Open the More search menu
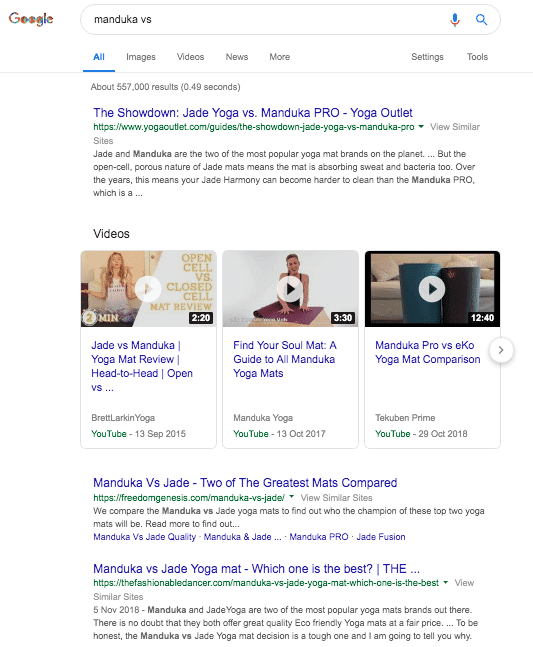 [x=279, y=57]
